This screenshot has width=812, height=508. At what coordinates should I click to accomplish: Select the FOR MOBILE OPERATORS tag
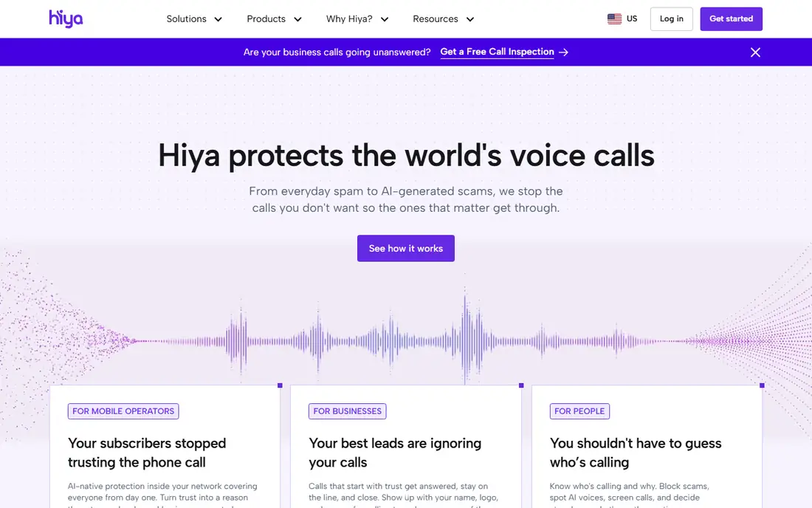tap(123, 411)
